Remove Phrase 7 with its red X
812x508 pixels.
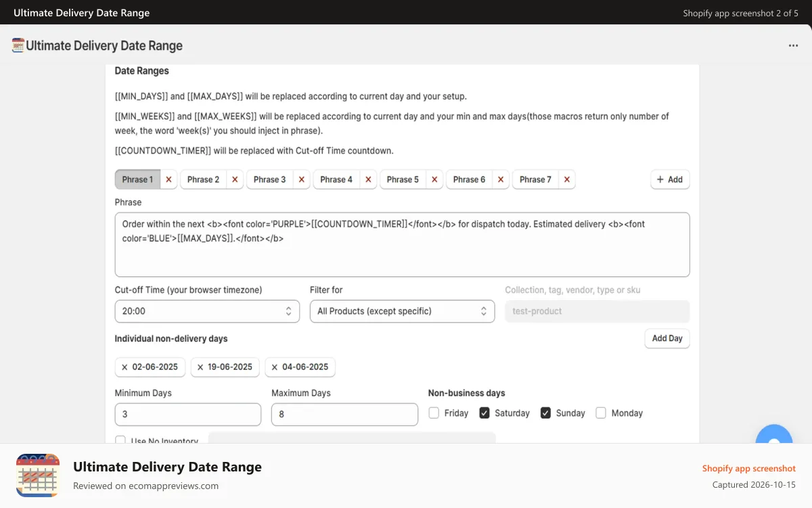click(566, 179)
